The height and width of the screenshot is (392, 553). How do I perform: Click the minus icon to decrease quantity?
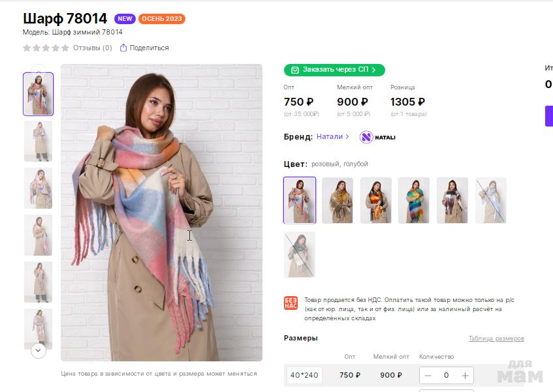(x=428, y=375)
